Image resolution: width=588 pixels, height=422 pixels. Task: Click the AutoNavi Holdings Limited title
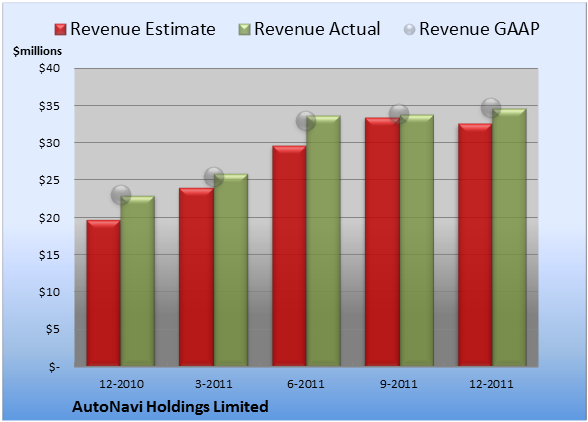coord(170,407)
